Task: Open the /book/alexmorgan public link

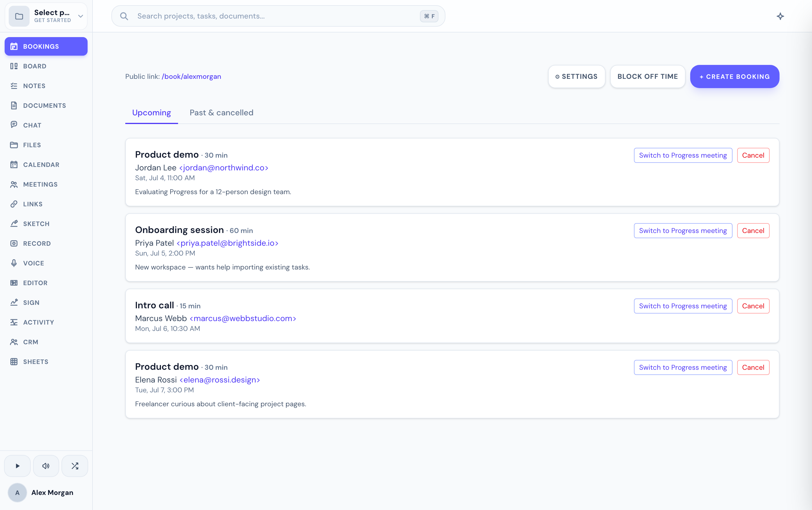Action: (191, 76)
